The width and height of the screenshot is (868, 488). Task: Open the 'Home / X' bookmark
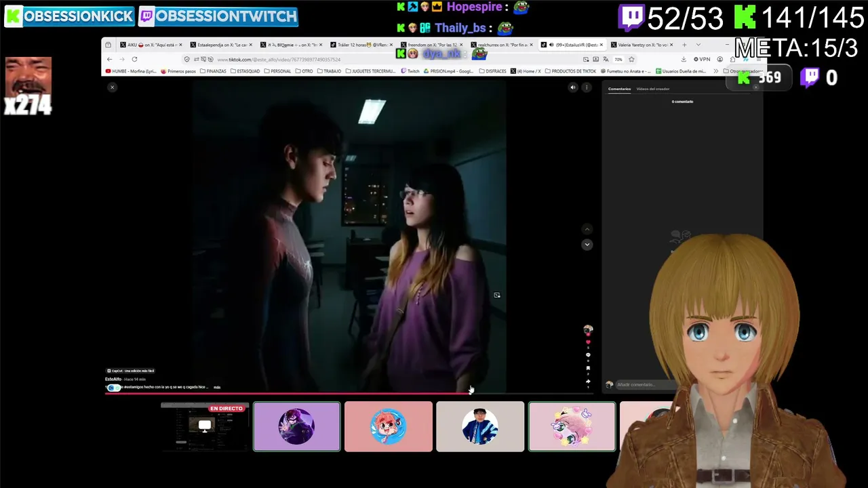526,71
